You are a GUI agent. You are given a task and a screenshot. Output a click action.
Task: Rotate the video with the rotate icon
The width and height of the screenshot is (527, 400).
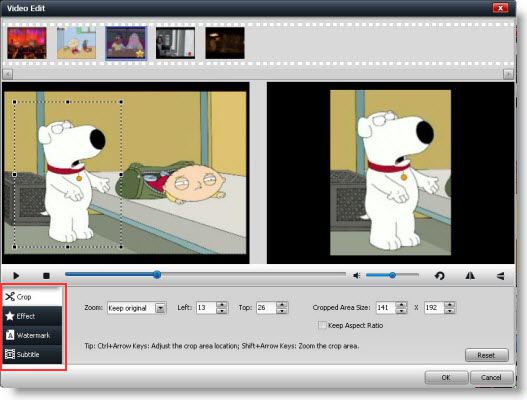tap(440, 276)
